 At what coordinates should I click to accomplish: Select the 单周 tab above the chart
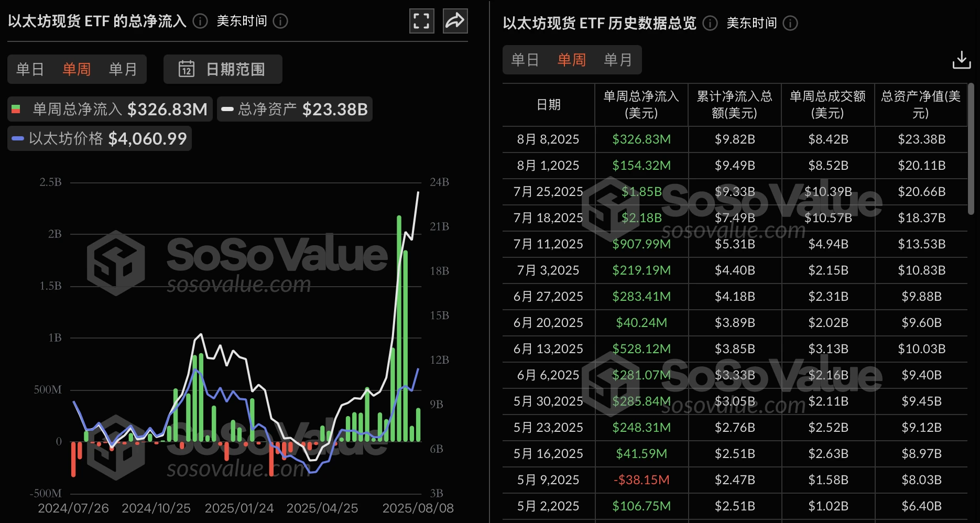pos(77,69)
